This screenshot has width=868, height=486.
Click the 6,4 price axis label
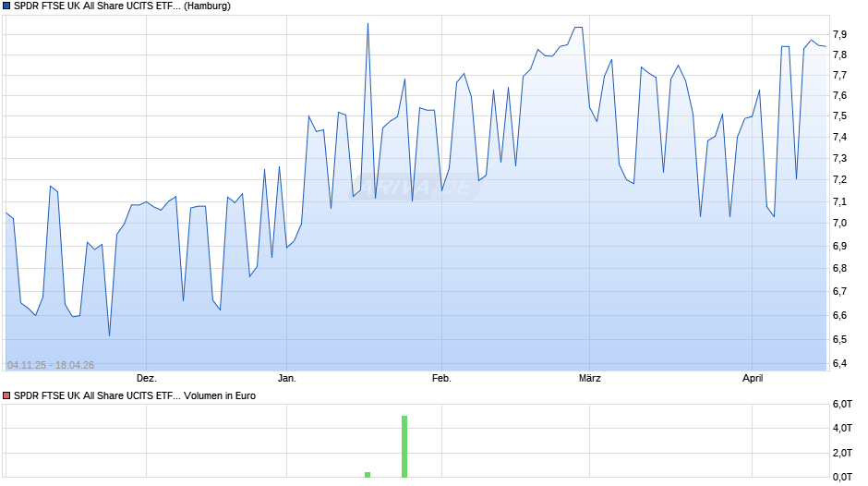click(x=839, y=363)
